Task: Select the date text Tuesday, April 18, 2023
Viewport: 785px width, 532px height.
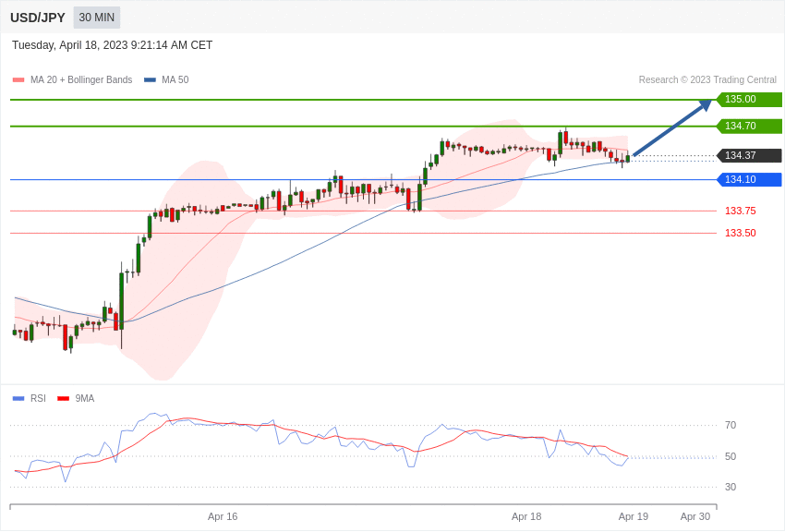Action: 69,45
